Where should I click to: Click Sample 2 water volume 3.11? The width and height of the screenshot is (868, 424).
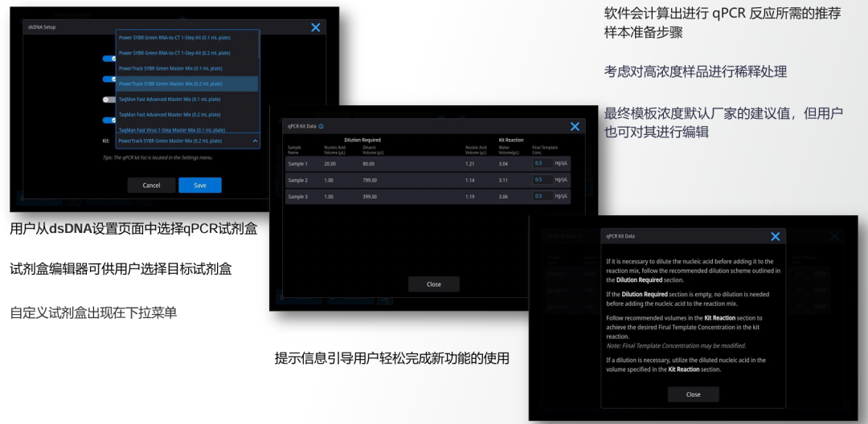[x=504, y=180]
